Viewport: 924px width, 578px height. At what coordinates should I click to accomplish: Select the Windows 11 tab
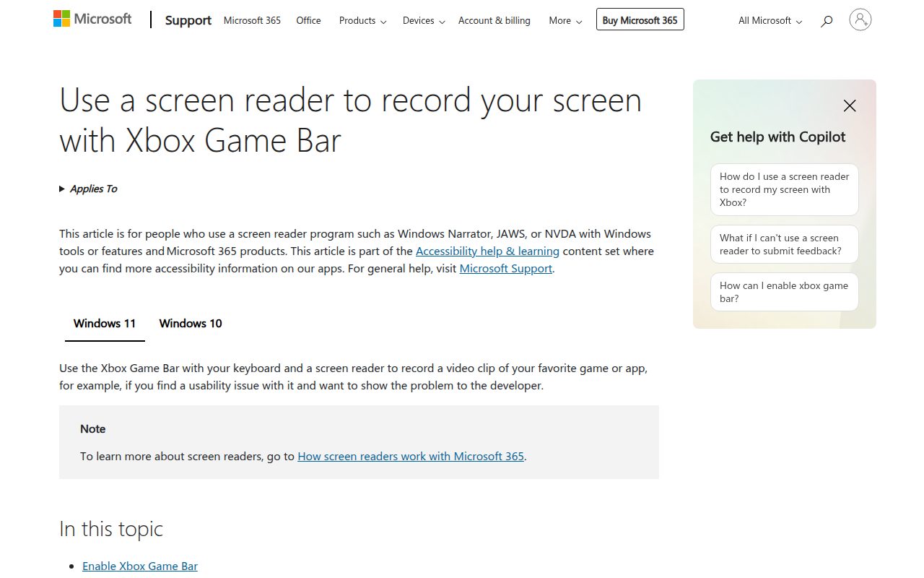pos(105,323)
